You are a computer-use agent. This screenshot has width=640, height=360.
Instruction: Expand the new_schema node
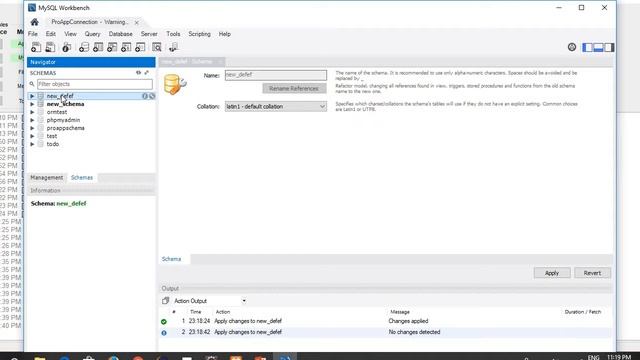[x=32, y=104]
